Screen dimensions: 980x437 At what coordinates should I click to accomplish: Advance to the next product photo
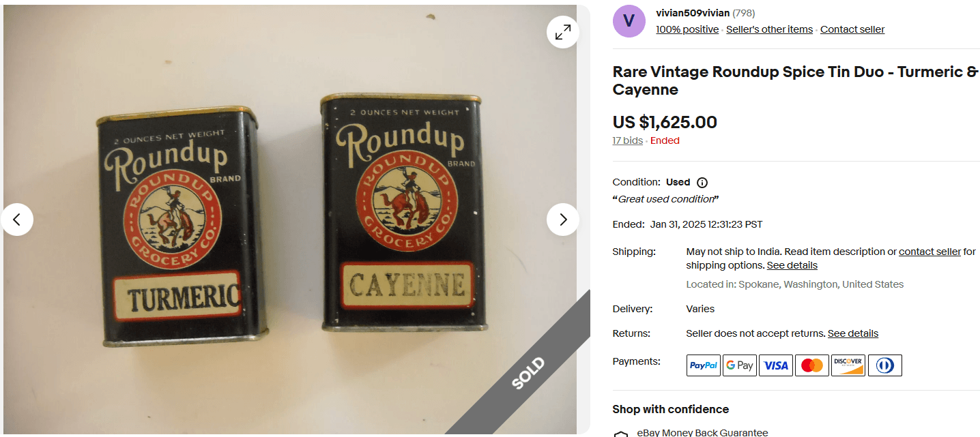562,220
